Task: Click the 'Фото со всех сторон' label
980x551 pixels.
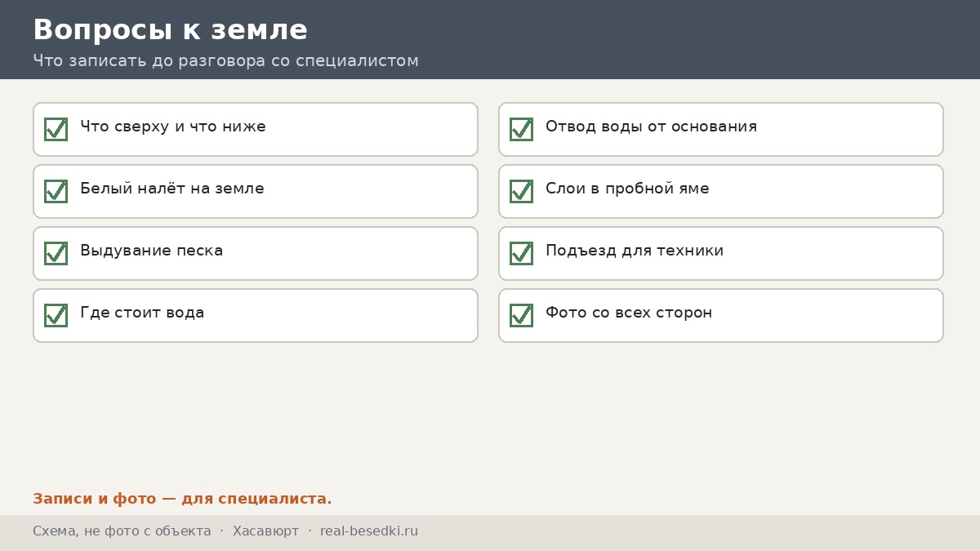Action: [629, 313]
